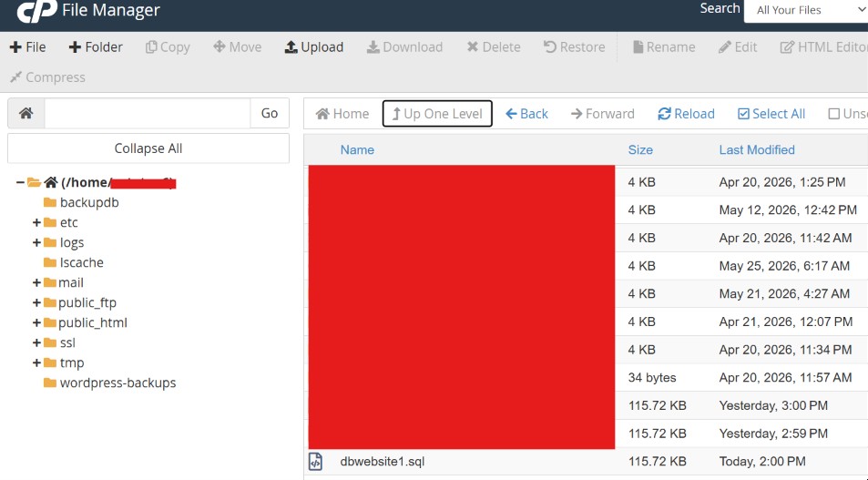Viewport: 868px width, 480px height.
Task: Go to Home in the navigation bar
Action: (342, 114)
